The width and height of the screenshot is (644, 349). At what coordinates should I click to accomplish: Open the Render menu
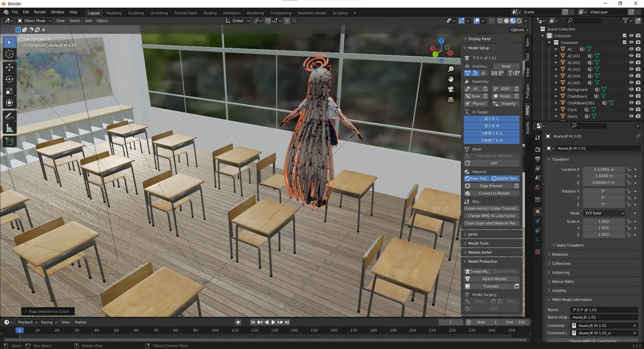(40, 12)
